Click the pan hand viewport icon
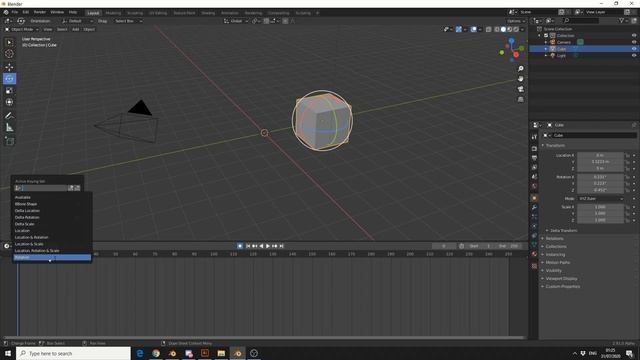 pos(520,79)
